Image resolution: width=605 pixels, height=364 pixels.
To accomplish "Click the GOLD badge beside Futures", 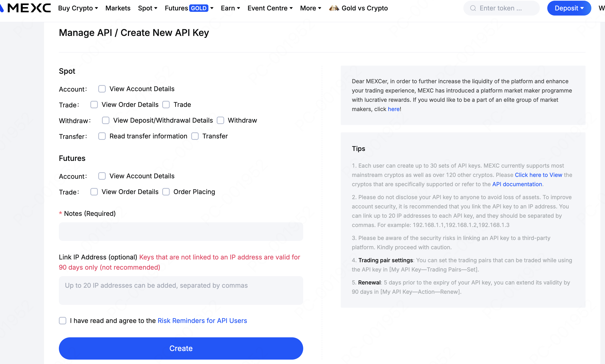I will coord(198,8).
